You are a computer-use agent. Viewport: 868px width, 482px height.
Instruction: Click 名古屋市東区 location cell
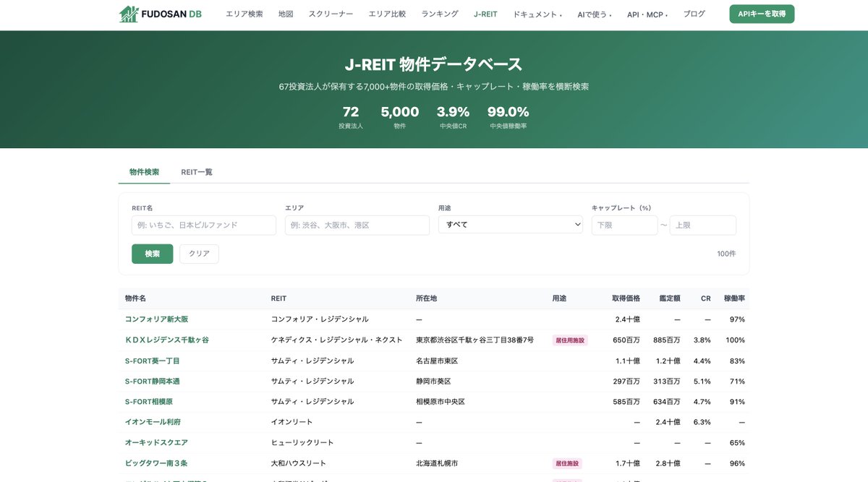[437, 361]
